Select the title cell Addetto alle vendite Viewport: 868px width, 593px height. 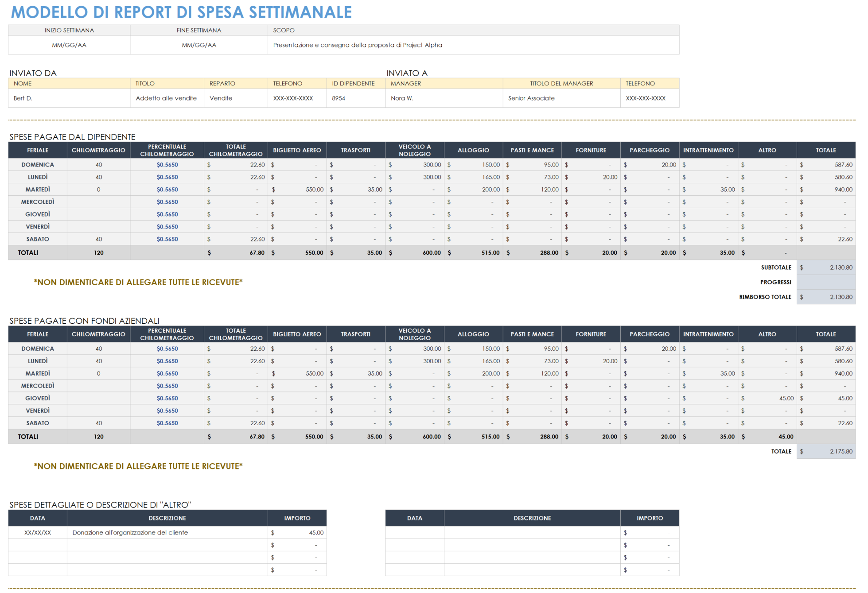coord(167,98)
